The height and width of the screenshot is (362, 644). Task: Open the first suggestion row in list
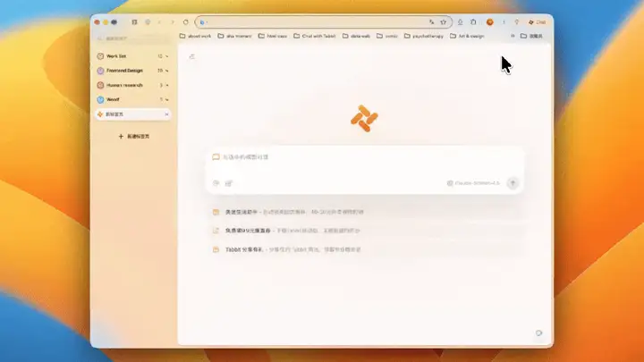365,212
